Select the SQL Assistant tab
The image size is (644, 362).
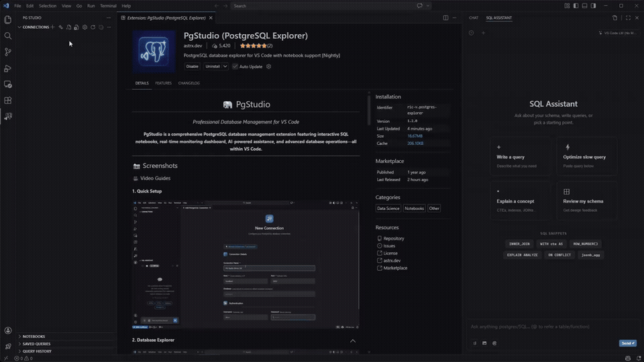(x=499, y=17)
